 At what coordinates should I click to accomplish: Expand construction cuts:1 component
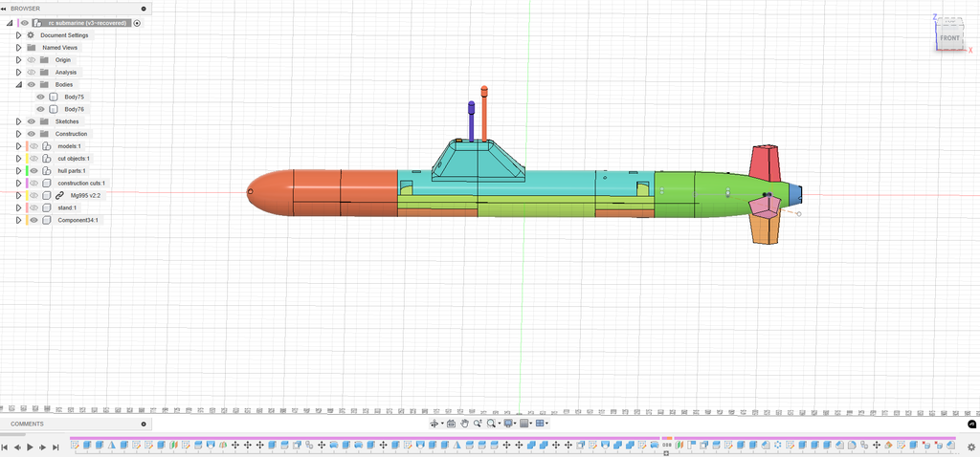point(19,183)
